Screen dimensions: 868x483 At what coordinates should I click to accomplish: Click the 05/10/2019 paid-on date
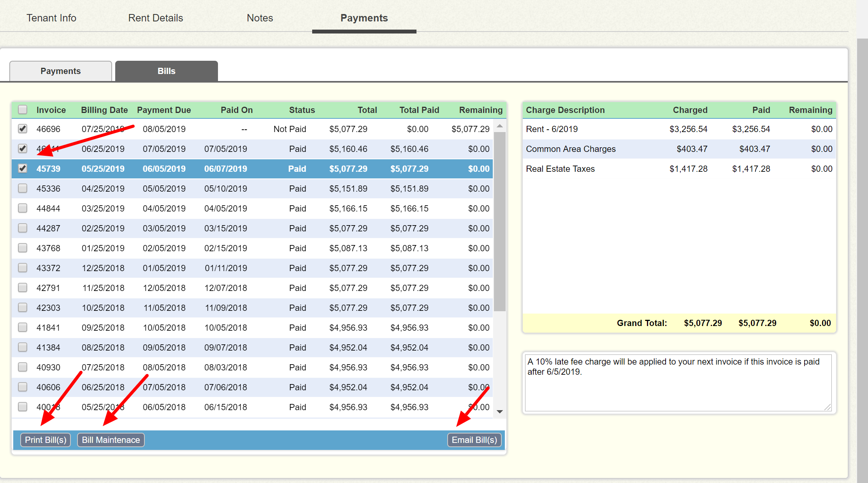pos(226,189)
